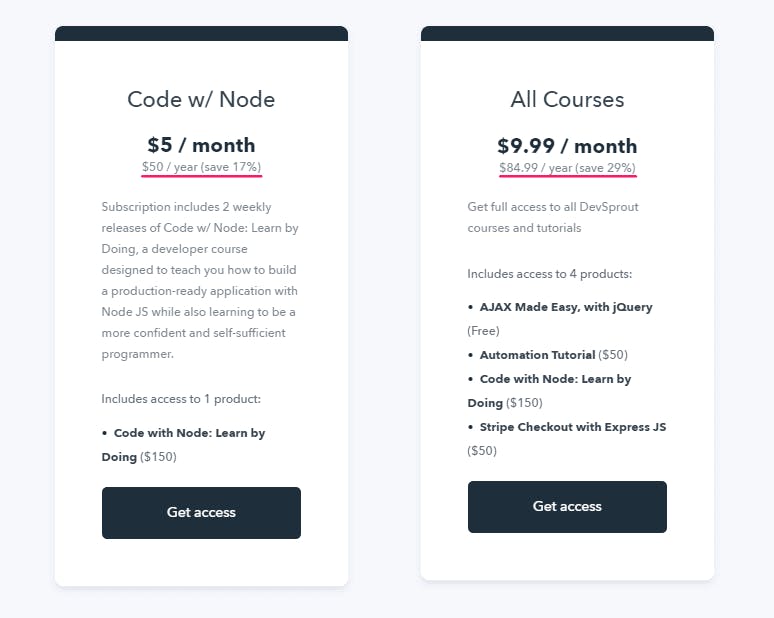Click the $5 / month price

[201, 145]
